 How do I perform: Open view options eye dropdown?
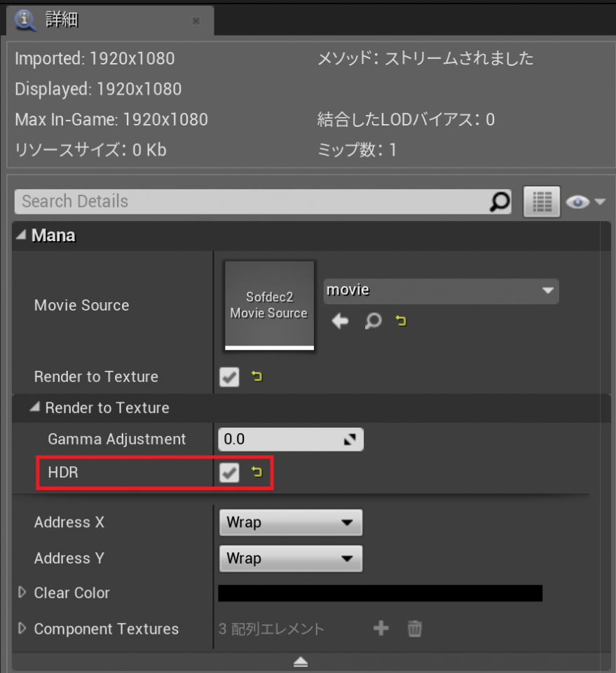(x=586, y=201)
